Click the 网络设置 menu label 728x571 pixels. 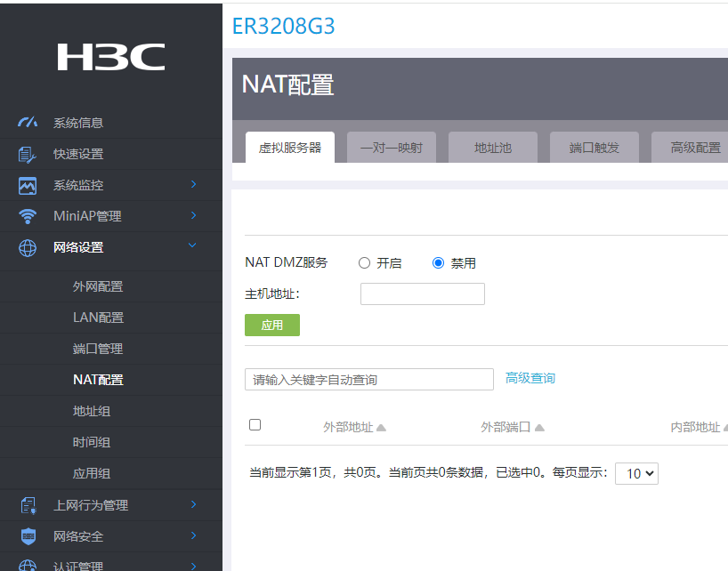click(78, 247)
